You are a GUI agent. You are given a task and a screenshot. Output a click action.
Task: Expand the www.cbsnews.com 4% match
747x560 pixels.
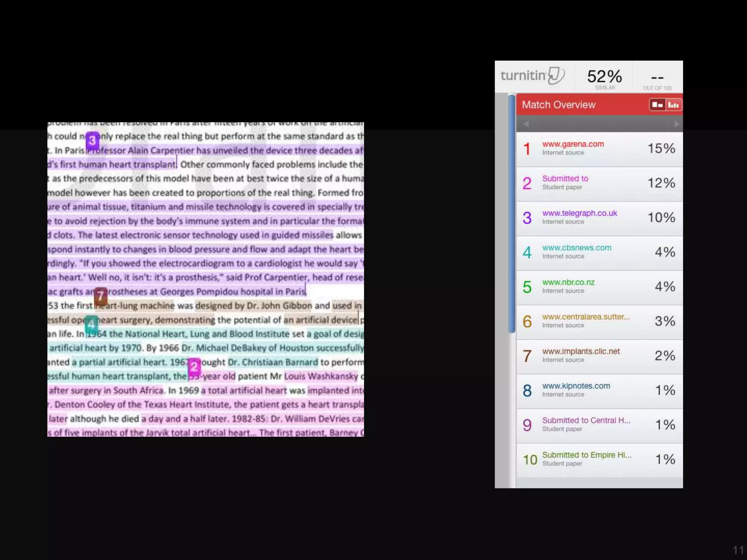(576, 248)
